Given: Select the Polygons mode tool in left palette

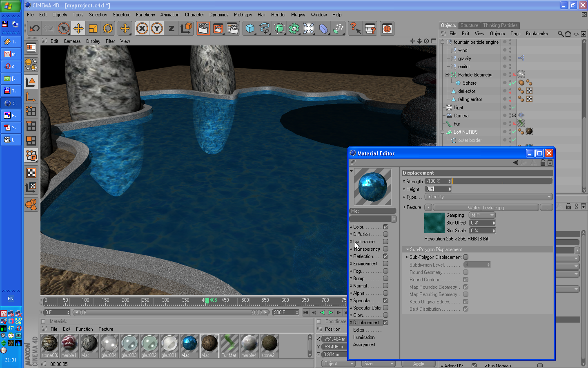Looking at the screenshot, I should tap(31, 141).
